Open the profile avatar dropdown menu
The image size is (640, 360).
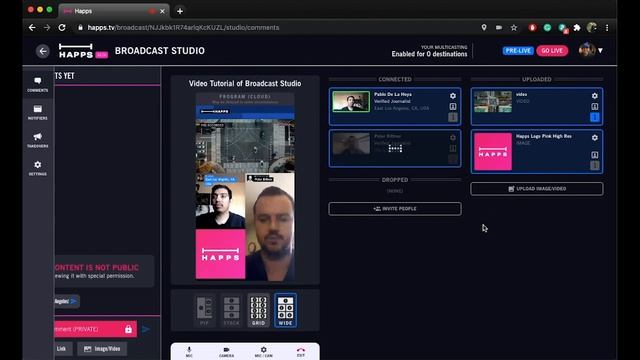tap(591, 51)
